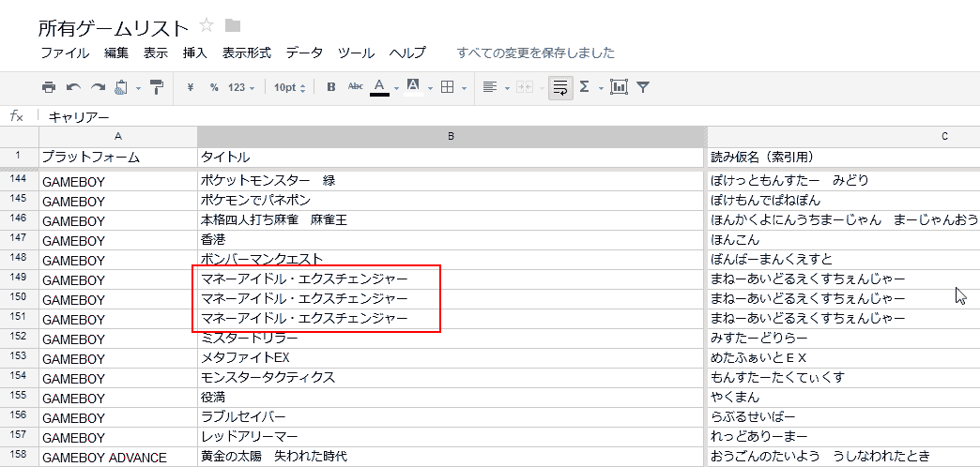Screen dimensions: 980x467
Task: Apply percent number format
Action: (x=214, y=88)
